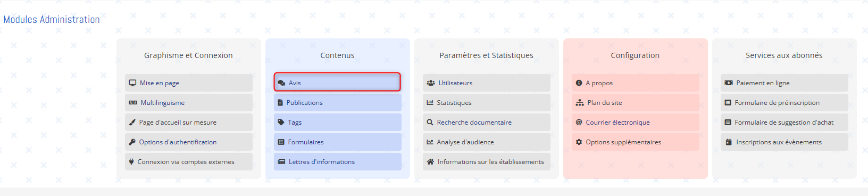Open the Utilisateurs settings

486,83
